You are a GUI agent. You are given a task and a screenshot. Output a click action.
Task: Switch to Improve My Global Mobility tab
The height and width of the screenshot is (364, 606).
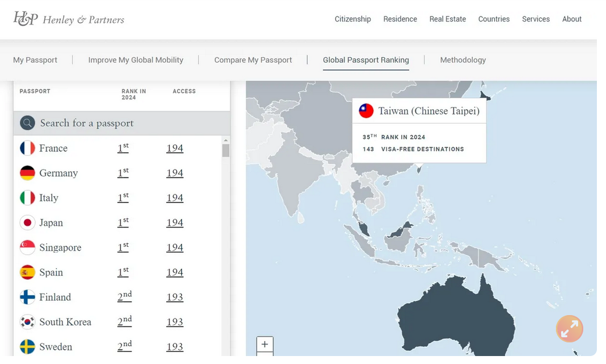point(135,60)
